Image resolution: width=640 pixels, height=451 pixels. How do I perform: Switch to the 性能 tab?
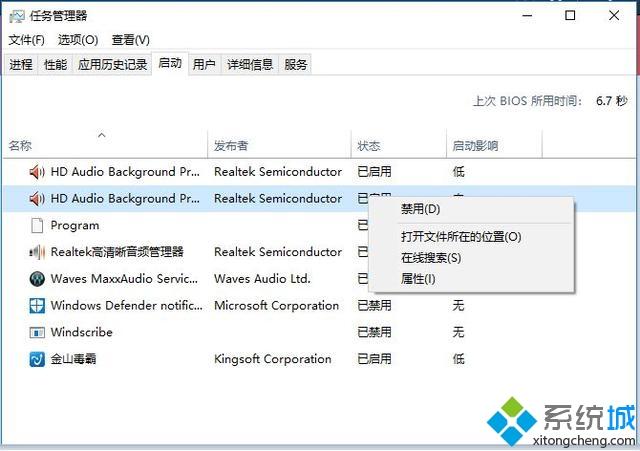(x=56, y=64)
